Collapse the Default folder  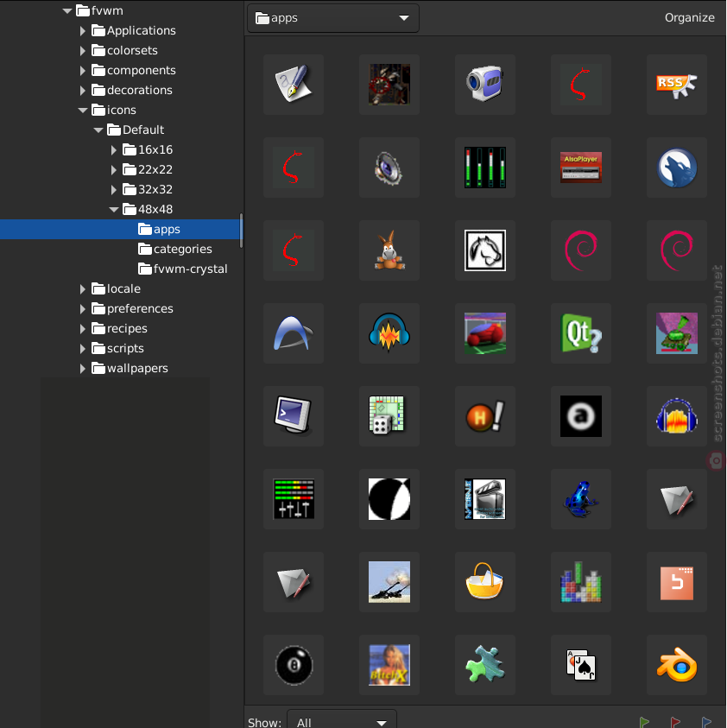98,130
